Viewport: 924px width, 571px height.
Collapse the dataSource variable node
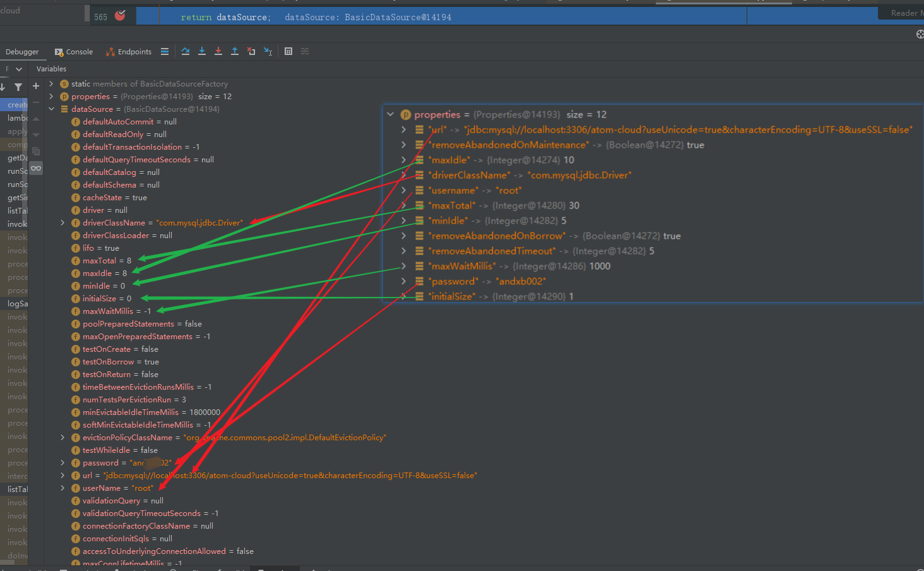(x=51, y=109)
